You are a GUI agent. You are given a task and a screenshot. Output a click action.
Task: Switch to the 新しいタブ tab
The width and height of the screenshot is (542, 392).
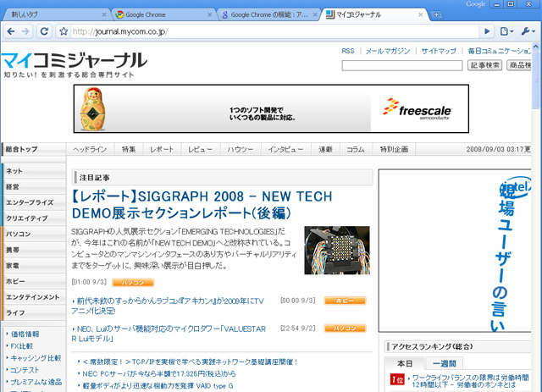point(55,14)
